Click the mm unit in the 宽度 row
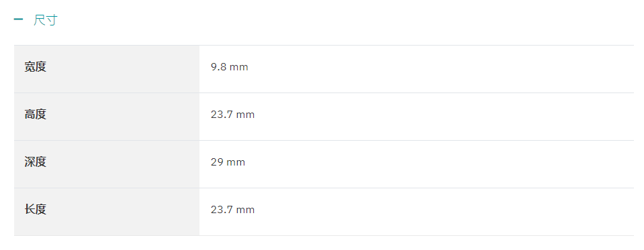 (239, 68)
